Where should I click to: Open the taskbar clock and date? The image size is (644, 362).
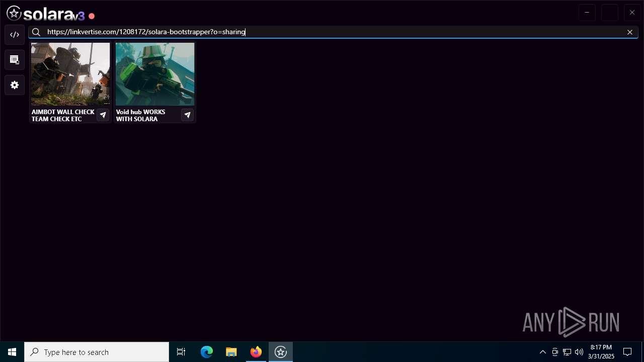tap(601, 352)
